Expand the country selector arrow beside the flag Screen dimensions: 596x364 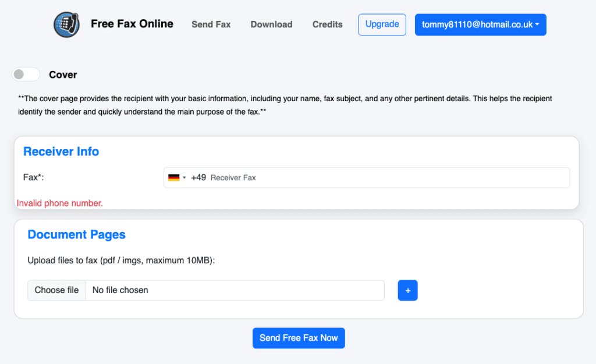185,178
